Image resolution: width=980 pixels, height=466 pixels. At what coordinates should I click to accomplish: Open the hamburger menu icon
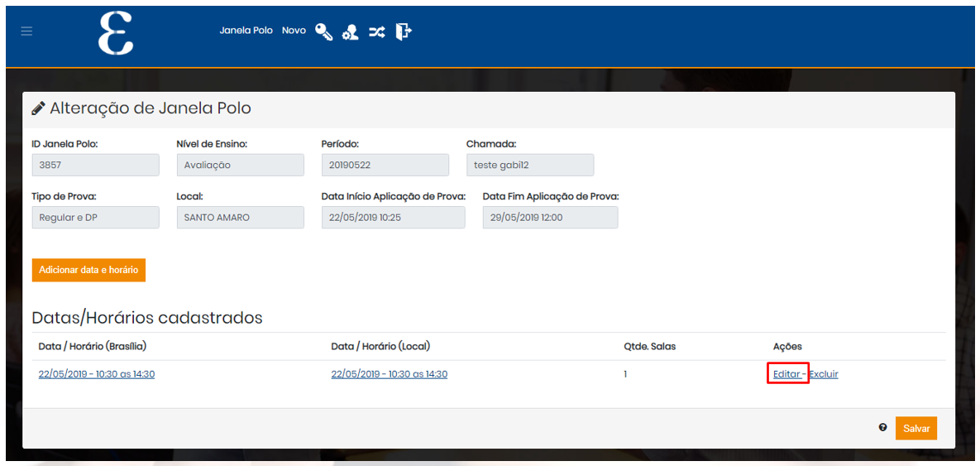click(x=26, y=31)
